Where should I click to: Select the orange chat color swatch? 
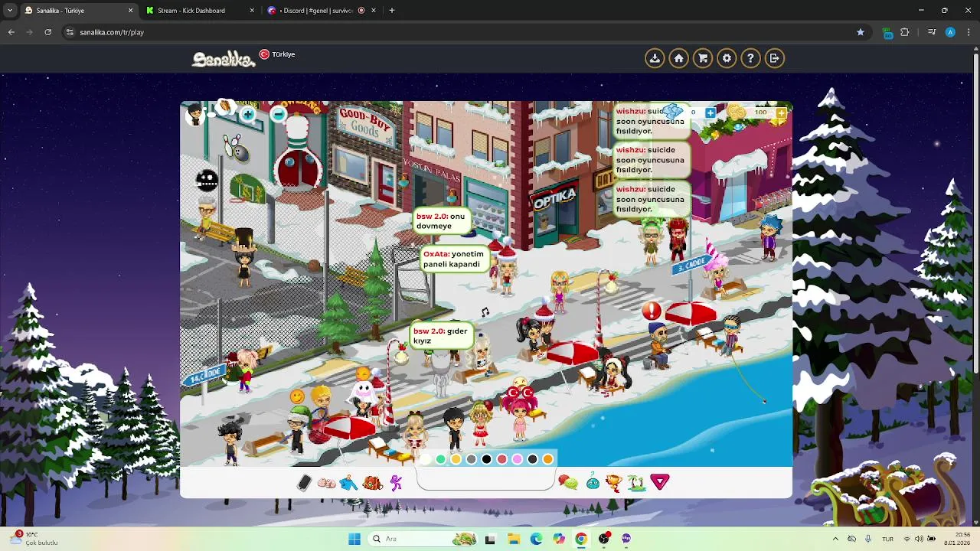(548, 459)
